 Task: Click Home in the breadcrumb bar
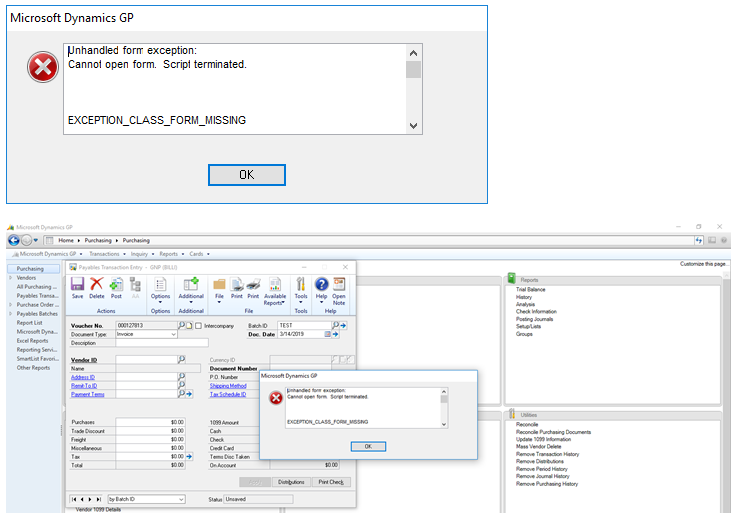tap(66, 240)
